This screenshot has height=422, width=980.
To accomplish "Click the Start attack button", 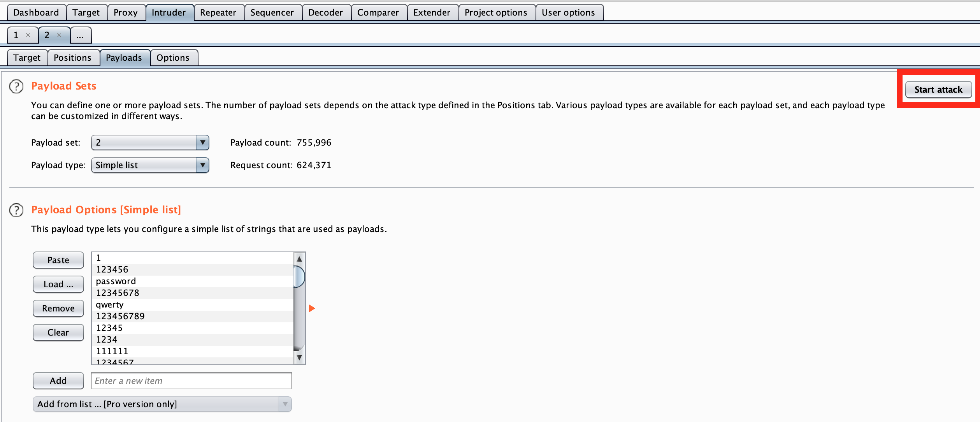I will click(938, 90).
